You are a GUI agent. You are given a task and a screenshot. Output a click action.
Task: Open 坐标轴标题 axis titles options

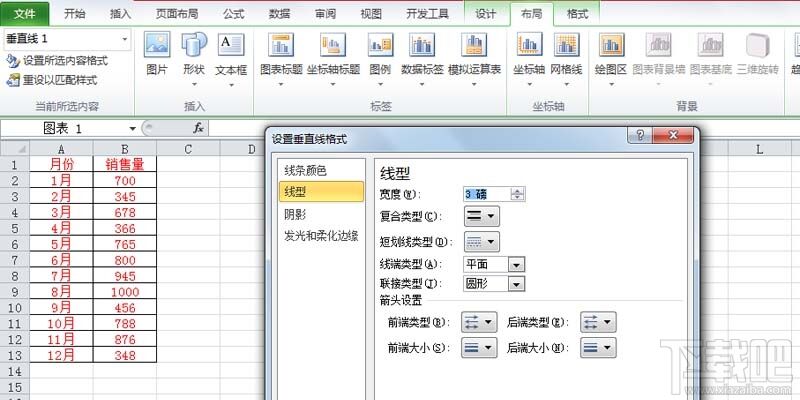tap(333, 57)
